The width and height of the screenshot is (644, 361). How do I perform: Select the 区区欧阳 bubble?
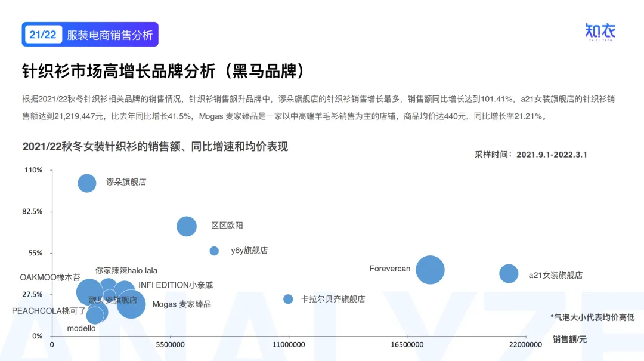click(x=187, y=226)
